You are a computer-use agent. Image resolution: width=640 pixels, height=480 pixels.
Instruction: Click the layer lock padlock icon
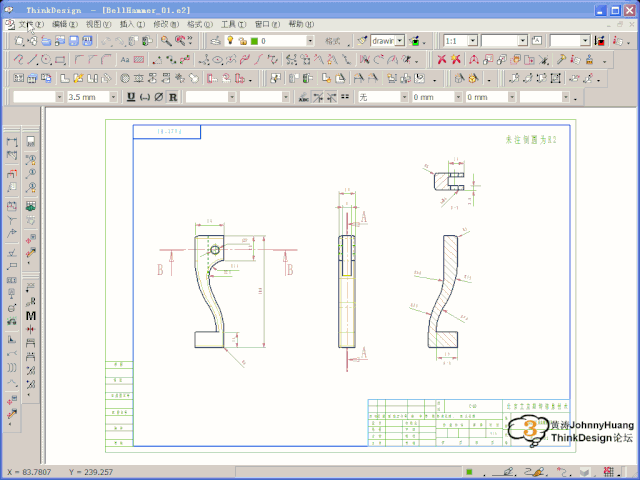coord(242,41)
